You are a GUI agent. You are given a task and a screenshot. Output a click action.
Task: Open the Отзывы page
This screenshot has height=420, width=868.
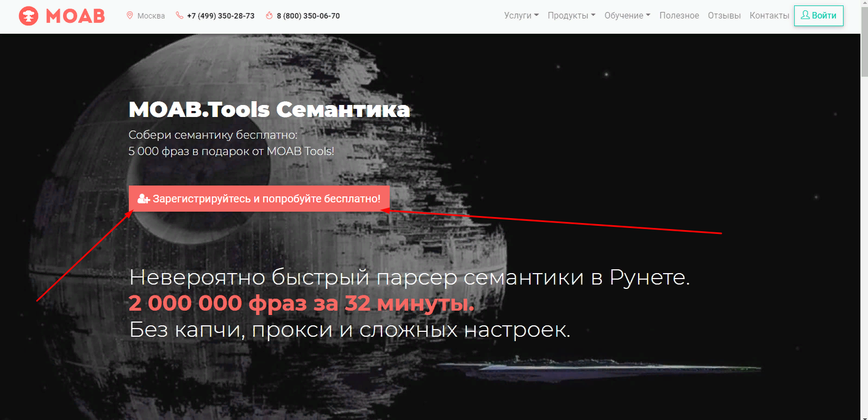click(724, 16)
